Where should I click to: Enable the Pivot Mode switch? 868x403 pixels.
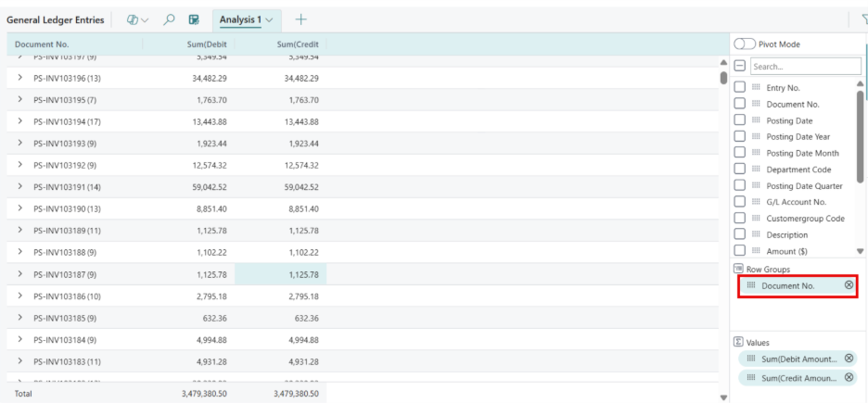pos(744,44)
